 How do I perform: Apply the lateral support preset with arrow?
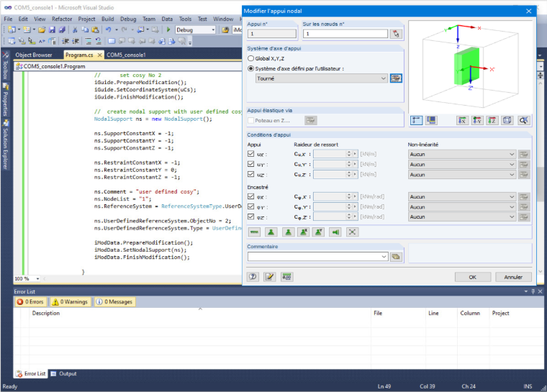[335, 232]
